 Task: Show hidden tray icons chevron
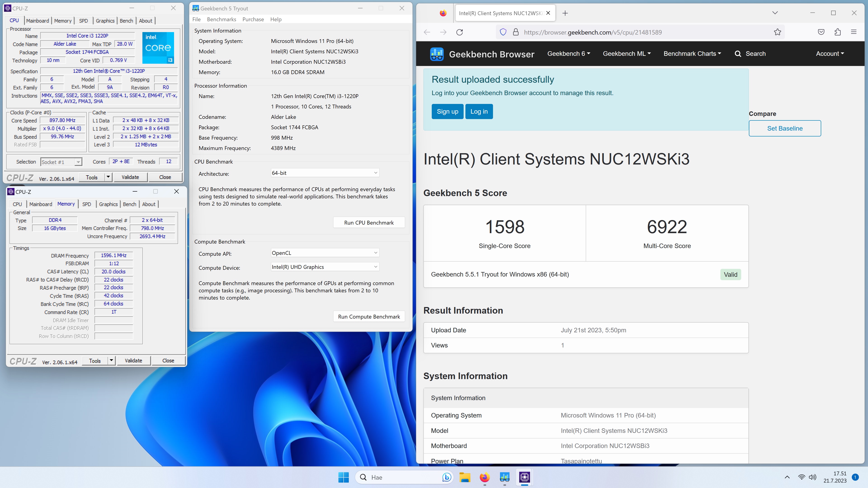(787, 477)
